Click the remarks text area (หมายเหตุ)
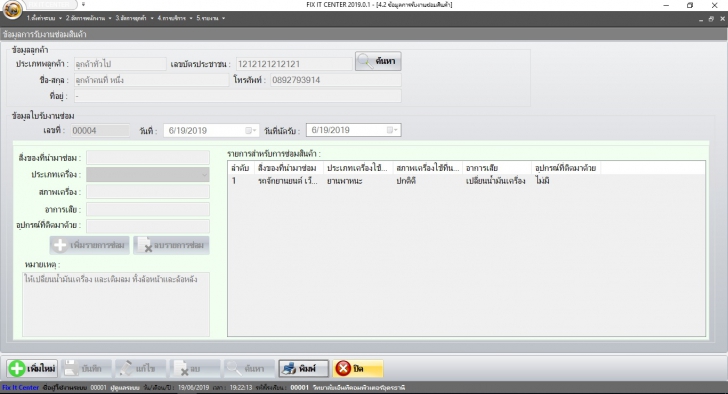 click(x=116, y=304)
